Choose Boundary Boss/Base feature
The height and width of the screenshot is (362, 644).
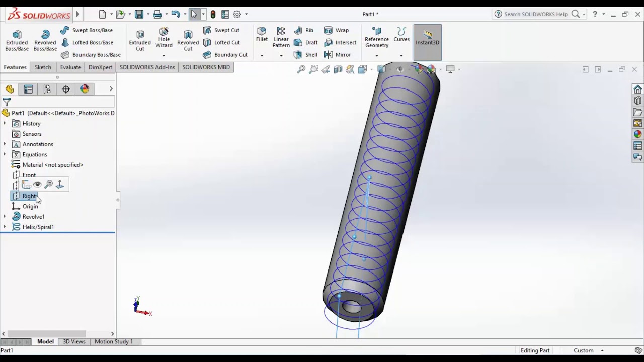(x=91, y=54)
